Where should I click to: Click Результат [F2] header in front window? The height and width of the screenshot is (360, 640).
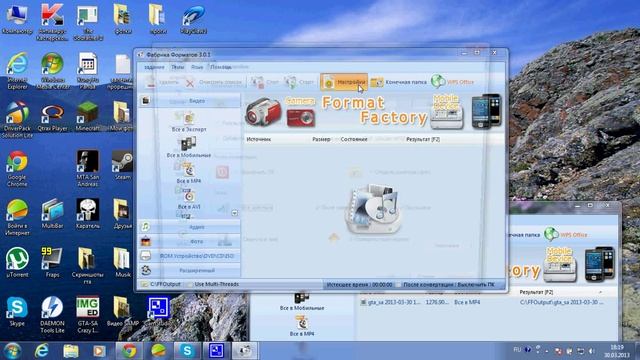tap(423, 140)
